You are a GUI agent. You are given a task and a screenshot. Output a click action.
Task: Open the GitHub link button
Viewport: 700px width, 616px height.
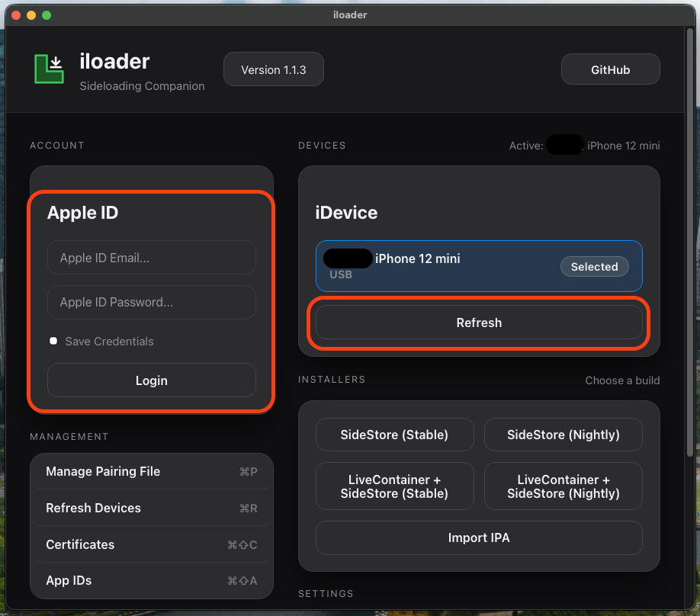(610, 69)
